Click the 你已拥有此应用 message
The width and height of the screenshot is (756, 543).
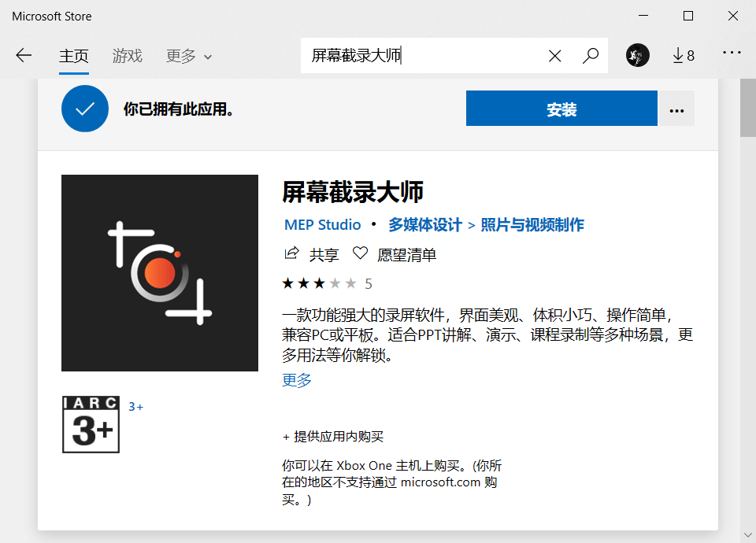point(179,109)
